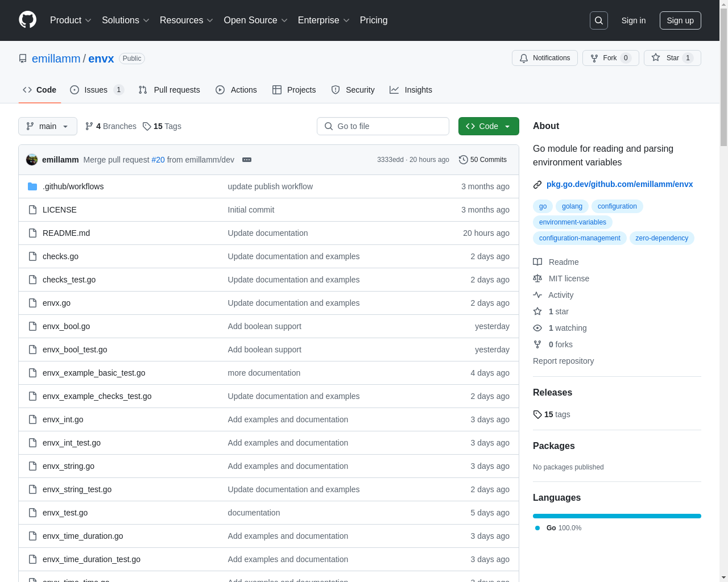Click the eye icon beside 1 watching
This screenshot has height=582, width=728.
pos(537,328)
